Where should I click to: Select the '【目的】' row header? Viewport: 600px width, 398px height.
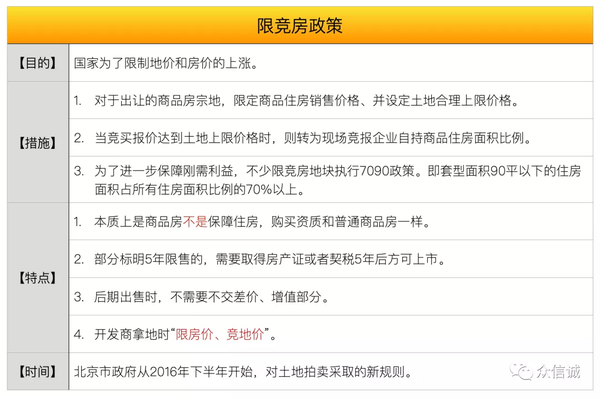pos(38,63)
